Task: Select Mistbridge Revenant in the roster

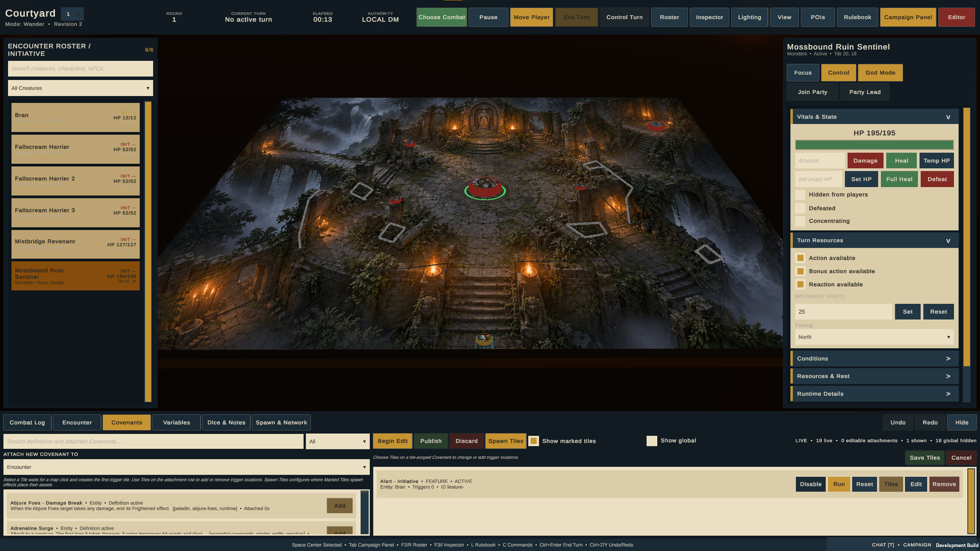Action: coord(75,244)
